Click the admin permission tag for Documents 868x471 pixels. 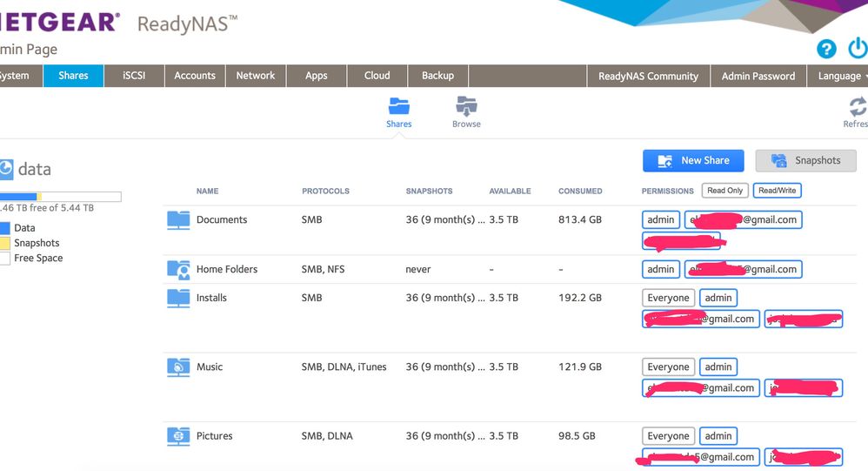pos(661,220)
